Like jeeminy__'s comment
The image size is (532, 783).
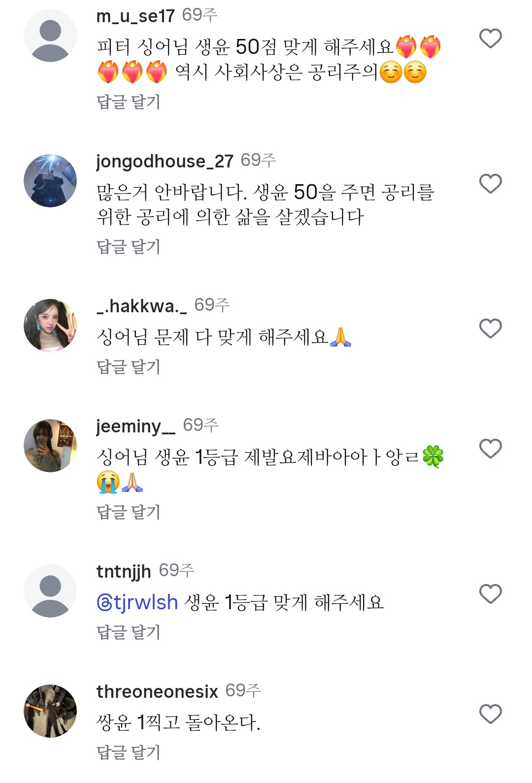click(490, 449)
